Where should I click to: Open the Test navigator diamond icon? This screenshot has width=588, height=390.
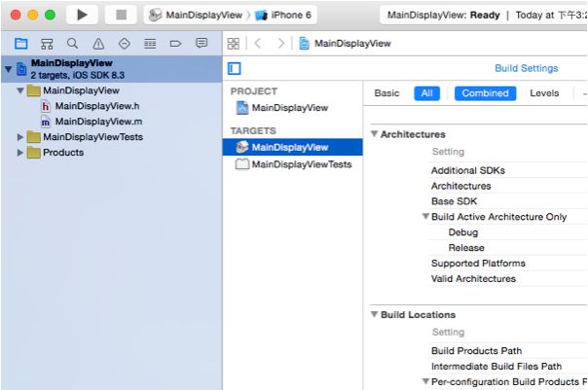coord(125,44)
